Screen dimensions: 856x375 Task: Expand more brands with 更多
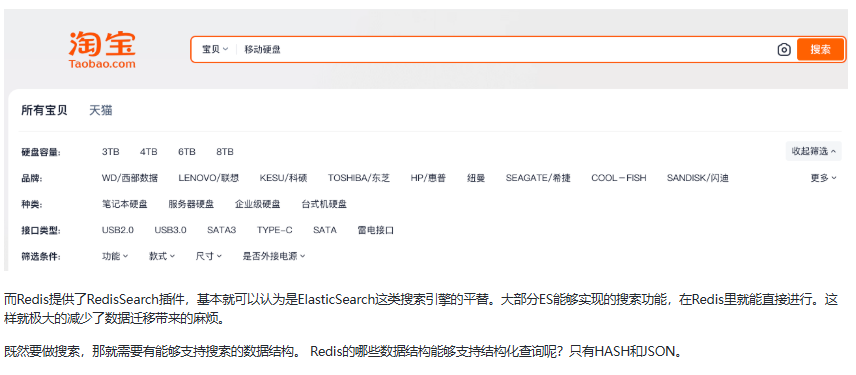[823, 178]
